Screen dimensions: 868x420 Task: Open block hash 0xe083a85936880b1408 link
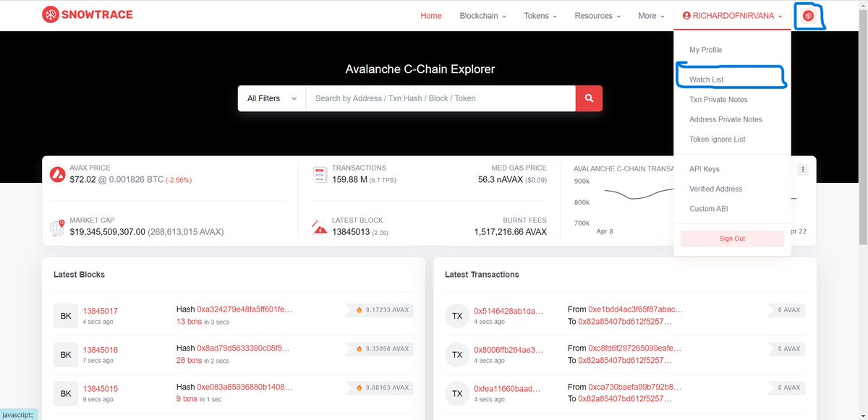[x=244, y=387]
